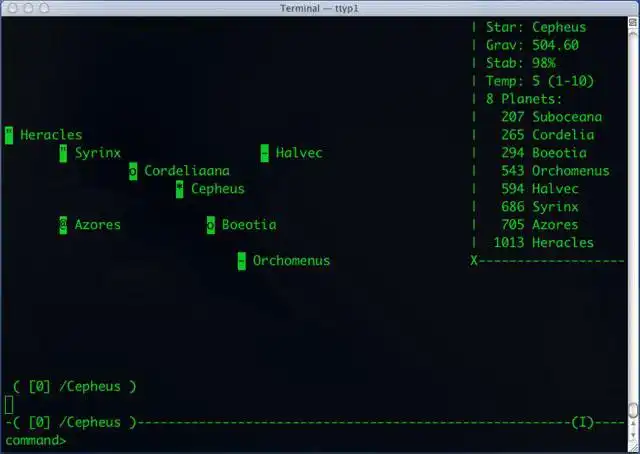This screenshot has width=640, height=454.
Task: Click the Syrinx label on the map
Action: [98, 153]
